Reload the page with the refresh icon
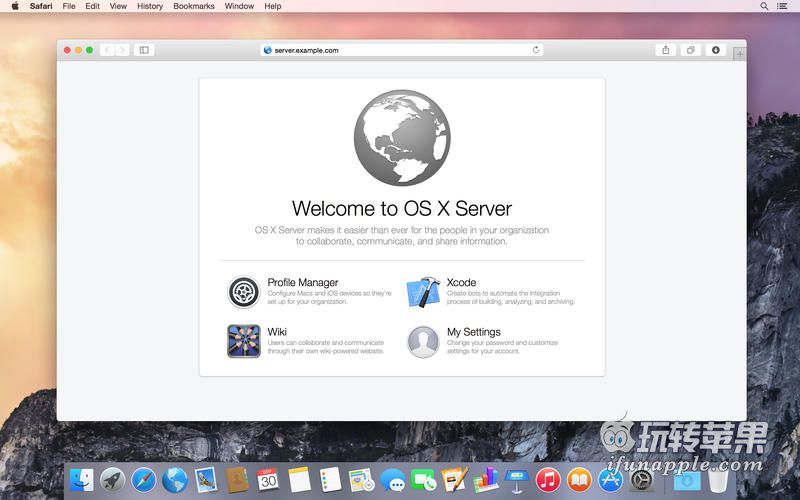 point(536,50)
